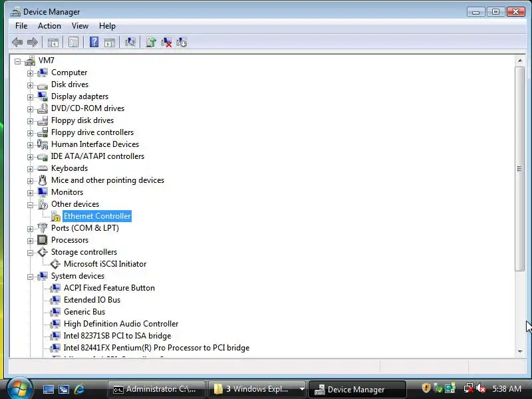The image size is (532, 399).
Task: Click Switch between windows quick launch icon
Action: [x=63, y=389]
